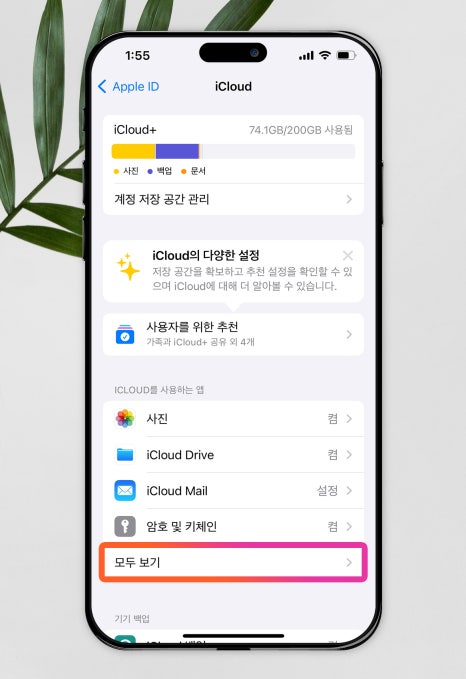This screenshot has width=466, height=679.
Task: Tap the Wi-Fi status icon
Action: [325, 55]
